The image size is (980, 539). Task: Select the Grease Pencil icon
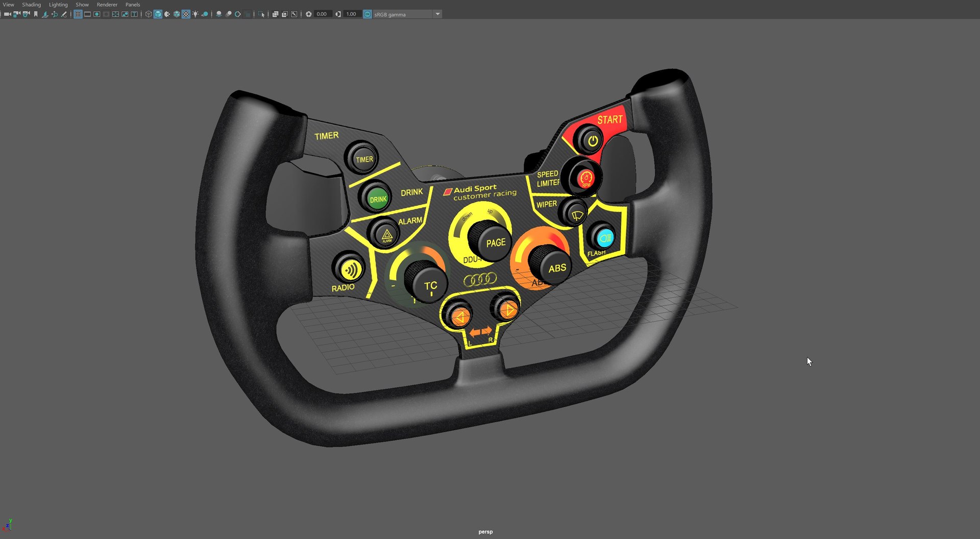pyautogui.click(x=64, y=14)
